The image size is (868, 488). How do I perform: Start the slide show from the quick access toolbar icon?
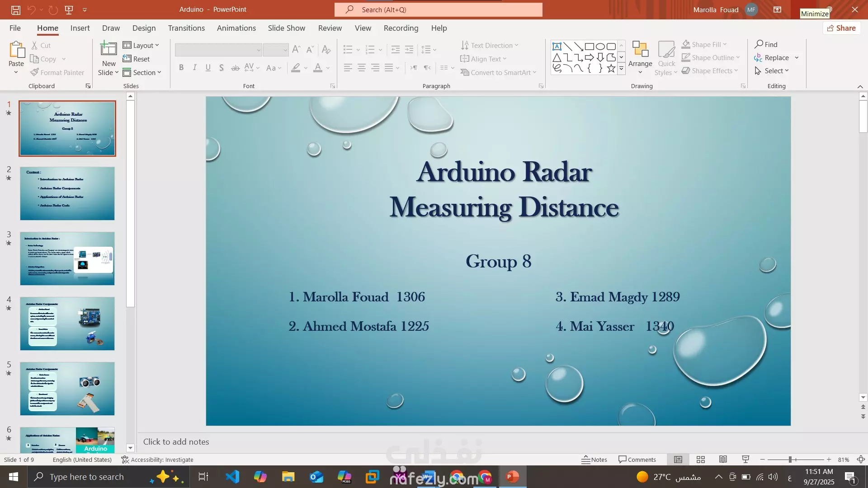69,9
